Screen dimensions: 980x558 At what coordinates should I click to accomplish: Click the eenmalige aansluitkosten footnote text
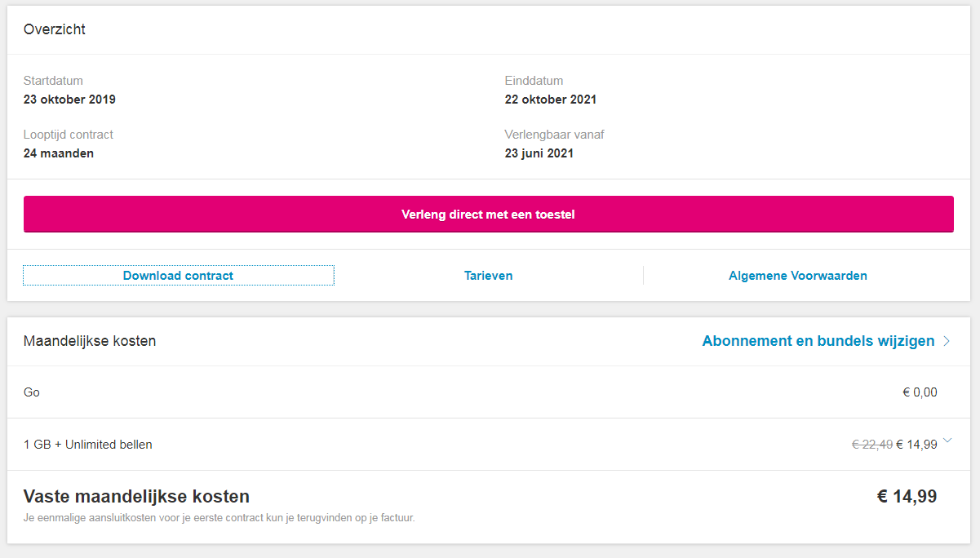pos(219,517)
